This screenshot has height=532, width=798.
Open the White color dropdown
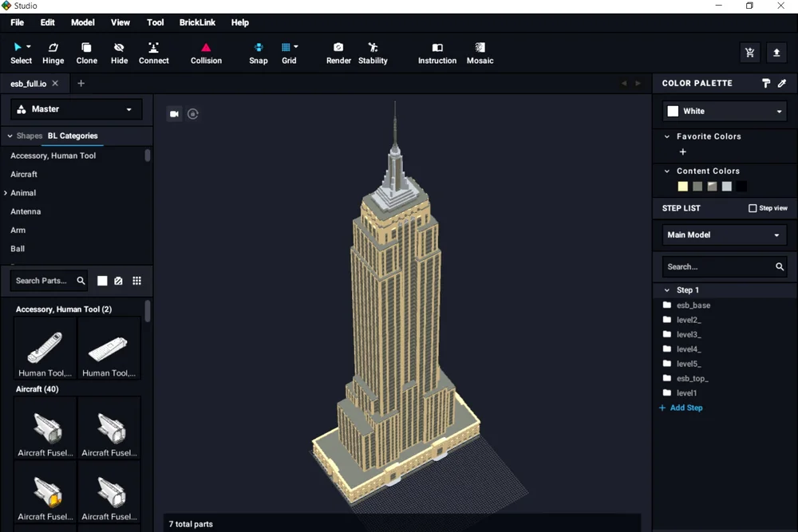click(x=723, y=111)
